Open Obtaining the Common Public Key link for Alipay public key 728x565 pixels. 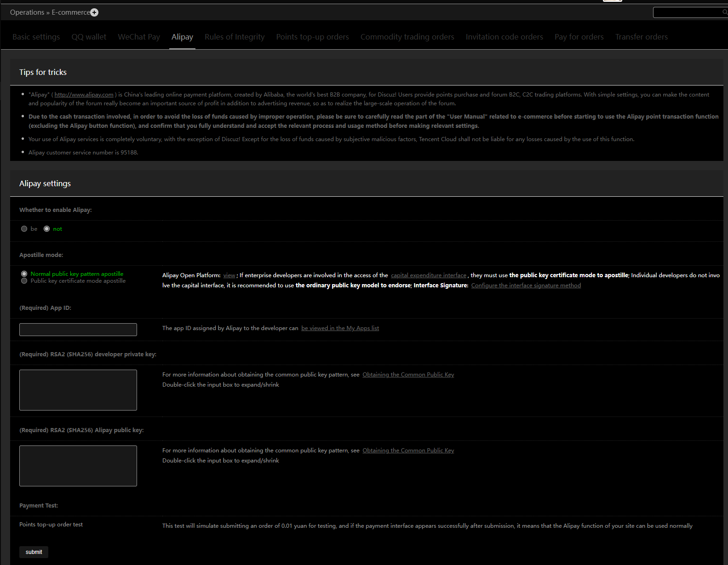coord(408,451)
